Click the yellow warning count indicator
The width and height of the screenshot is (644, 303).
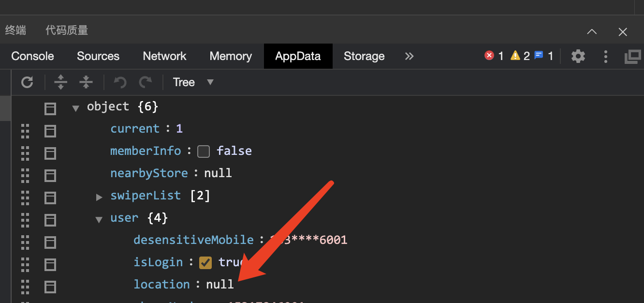pyautogui.click(x=520, y=56)
